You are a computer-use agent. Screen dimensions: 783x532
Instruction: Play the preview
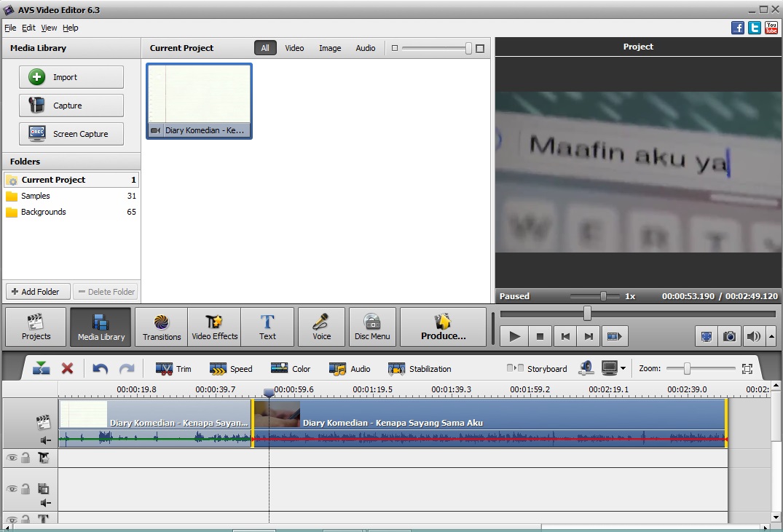click(514, 336)
